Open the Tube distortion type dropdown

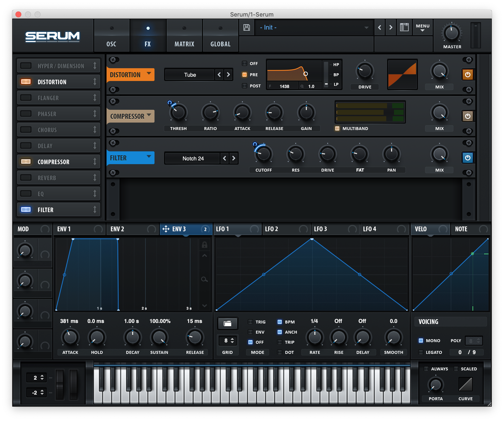tap(190, 75)
